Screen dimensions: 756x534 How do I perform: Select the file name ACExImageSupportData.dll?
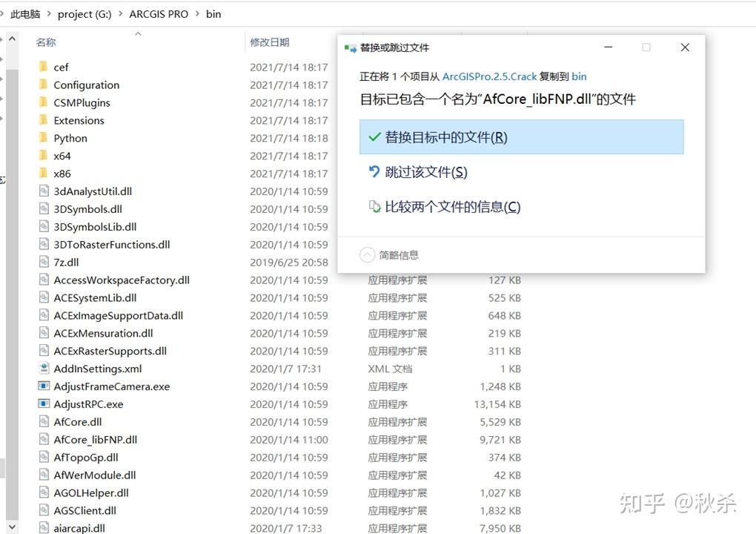(118, 315)
